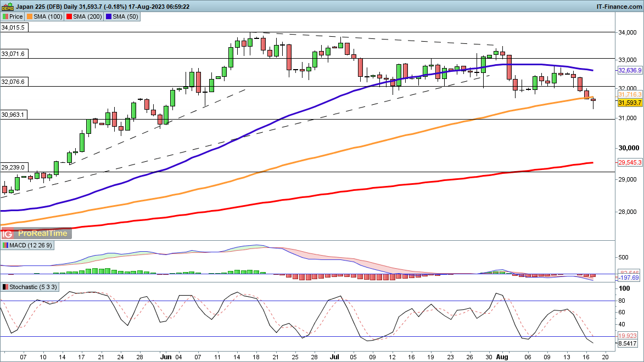Select the SMA (50) legend label
The image size is (644, 362).
[125, 17]
